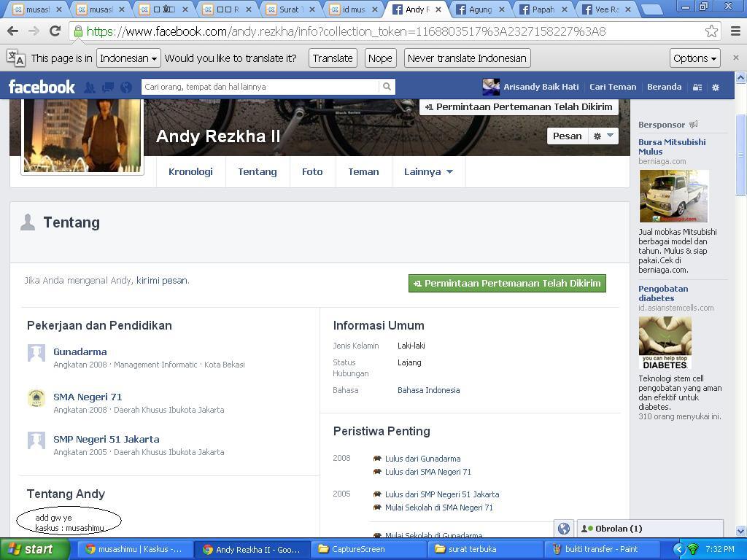
Task: Switch to the Kronologi tab
Action: tap(190, 172)
